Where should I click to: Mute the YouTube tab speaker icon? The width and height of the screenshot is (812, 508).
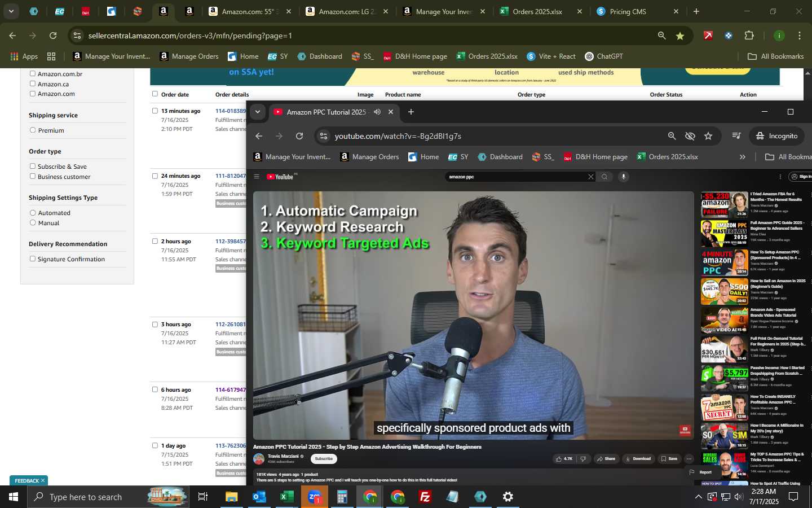point(377,112)
